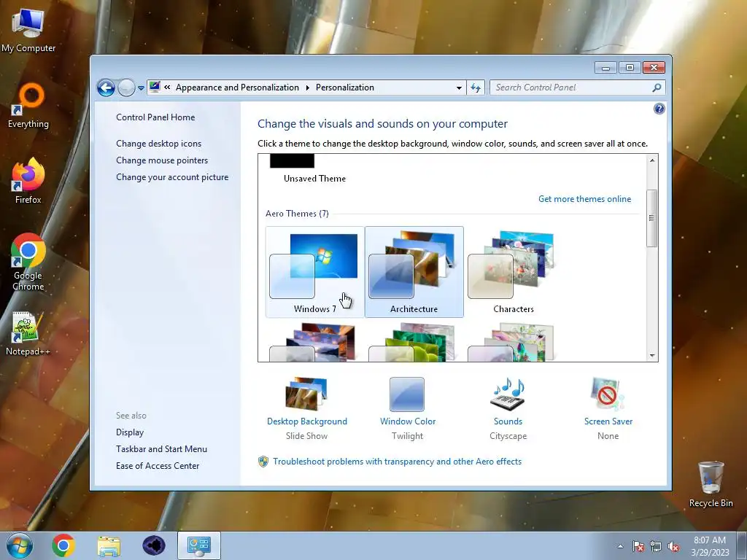
Task: Open Change mouse pointers link
Action: 162,160
